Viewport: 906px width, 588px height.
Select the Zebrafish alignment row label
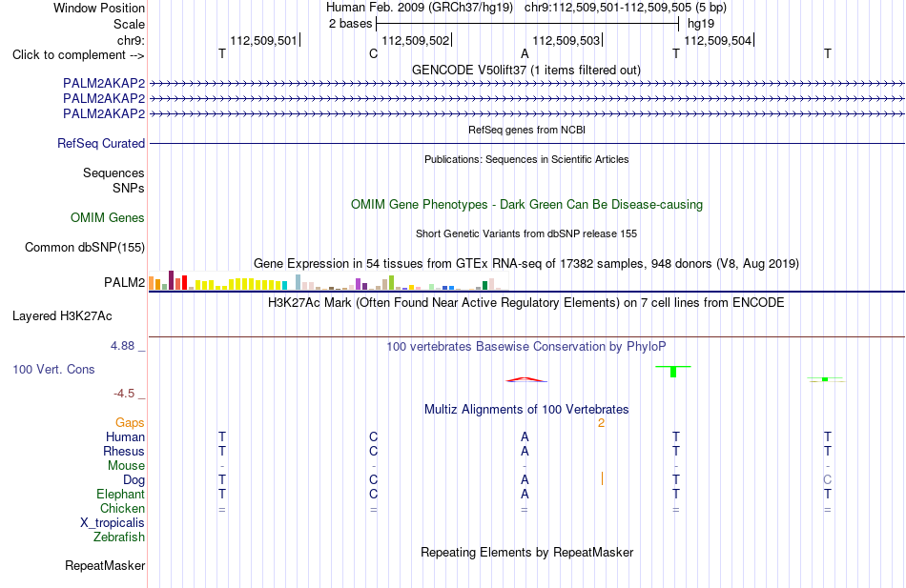tap(119, 537)
